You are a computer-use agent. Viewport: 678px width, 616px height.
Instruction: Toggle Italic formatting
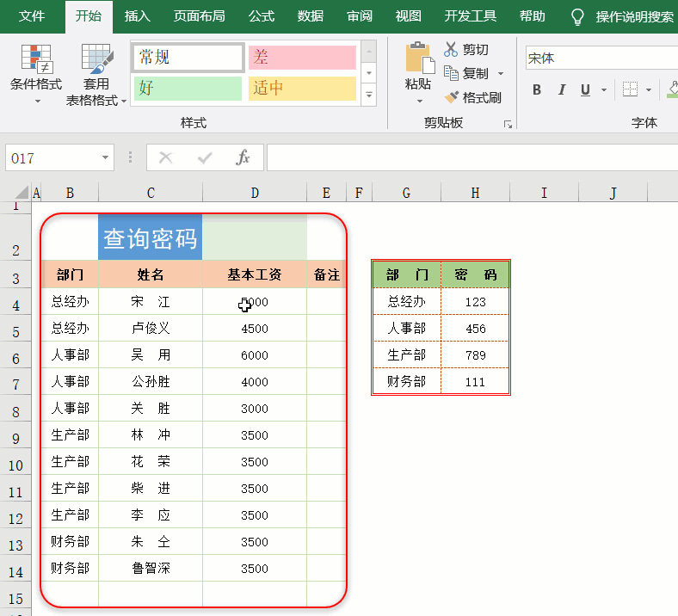point(562,90)
